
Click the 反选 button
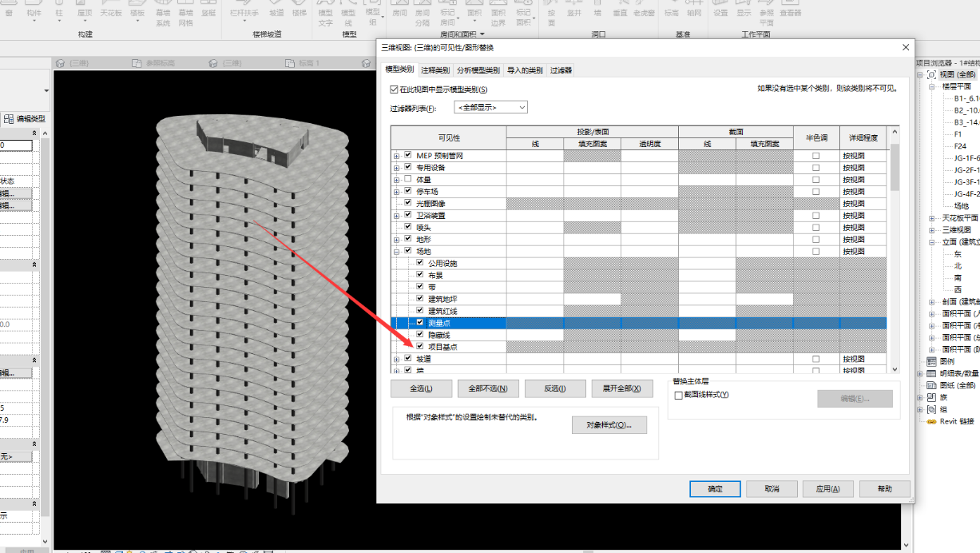[554, 388]
